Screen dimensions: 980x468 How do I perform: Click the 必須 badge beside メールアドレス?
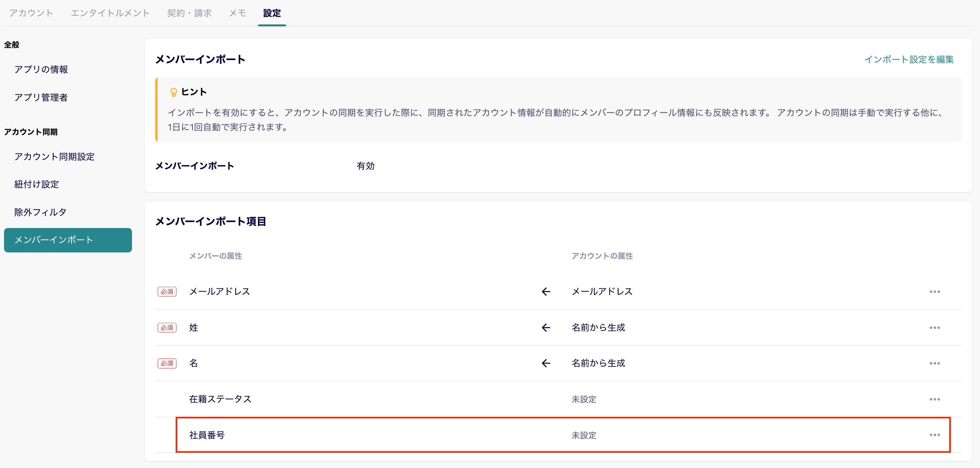tap(167, 292)
